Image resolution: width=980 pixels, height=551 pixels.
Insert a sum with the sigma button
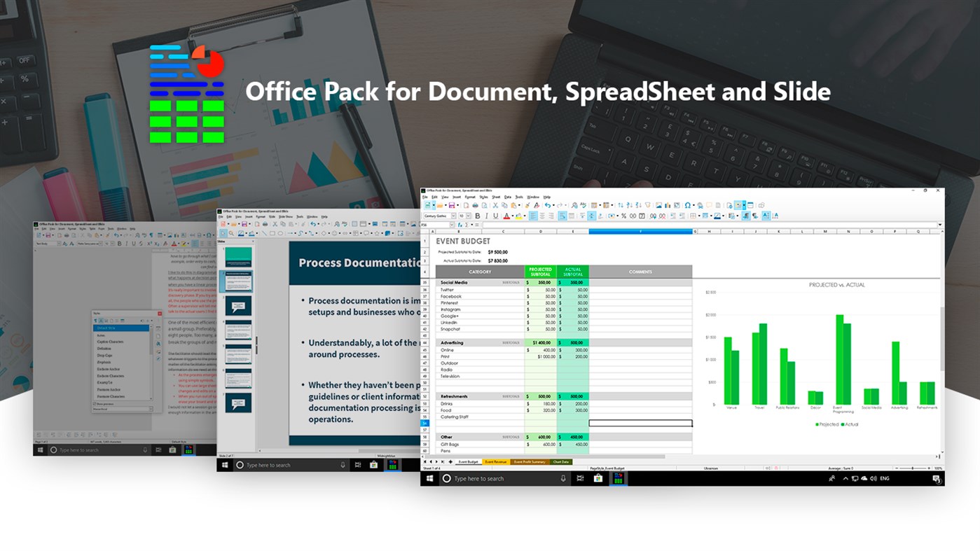[467, 225]
